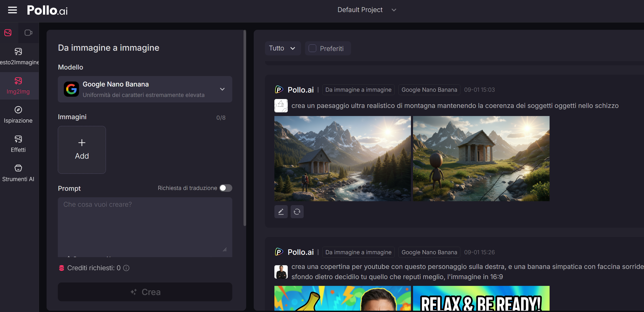
Task: Click the 'Da immagine a immagine' tag at 15:03
Action: point(358,90)
